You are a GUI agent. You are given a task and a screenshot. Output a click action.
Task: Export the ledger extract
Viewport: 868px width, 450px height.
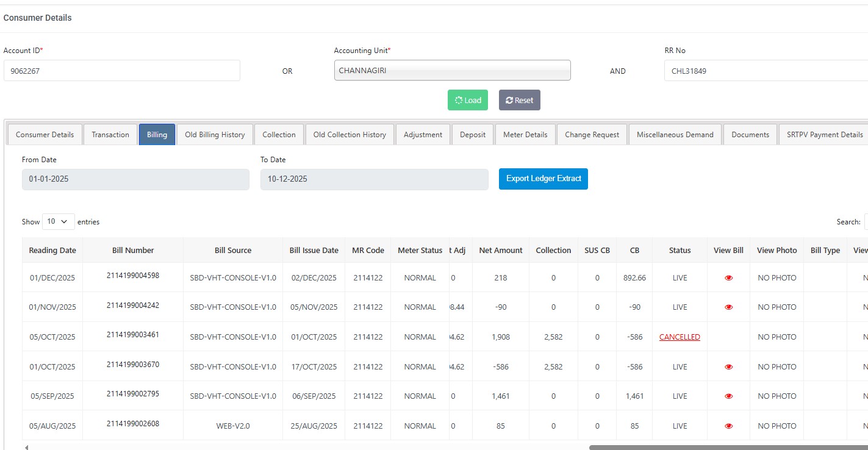tap(543, 179)
